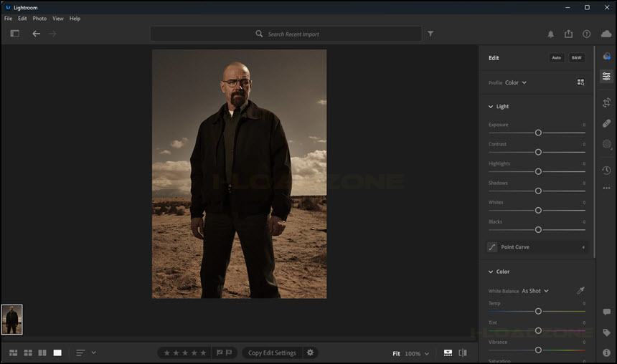Select the Crop and Rotate tool
This screenshot has height=364, width=617.
point(607,102)
